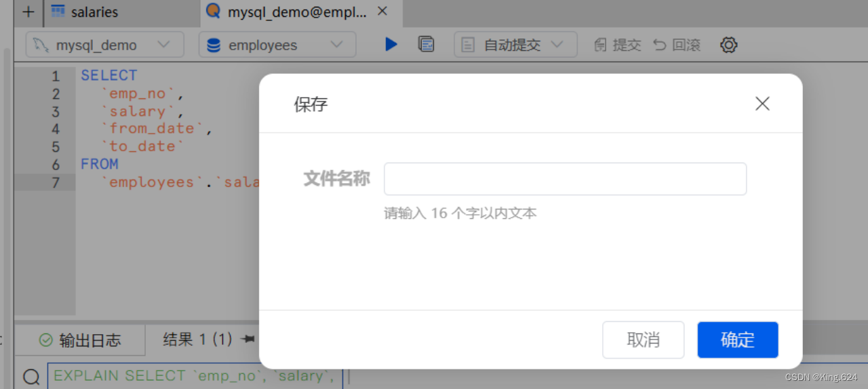Click `to_date` on line 5
This screenshot has width=868, height=389.
coord(142,146)
